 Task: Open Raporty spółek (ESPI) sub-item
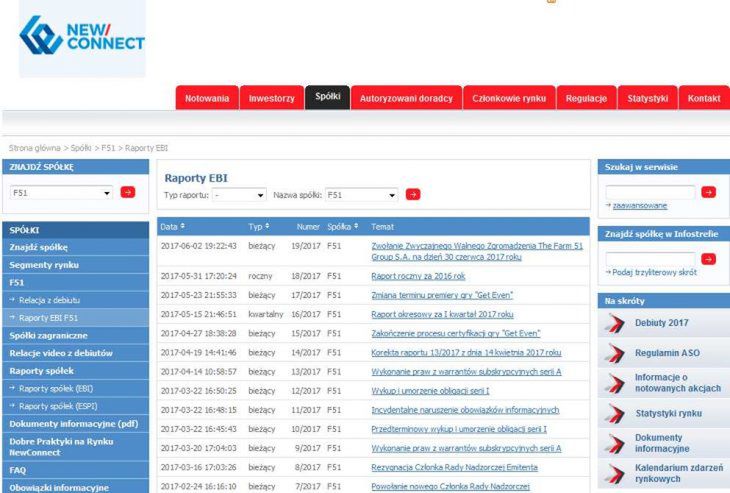[75, 406]
